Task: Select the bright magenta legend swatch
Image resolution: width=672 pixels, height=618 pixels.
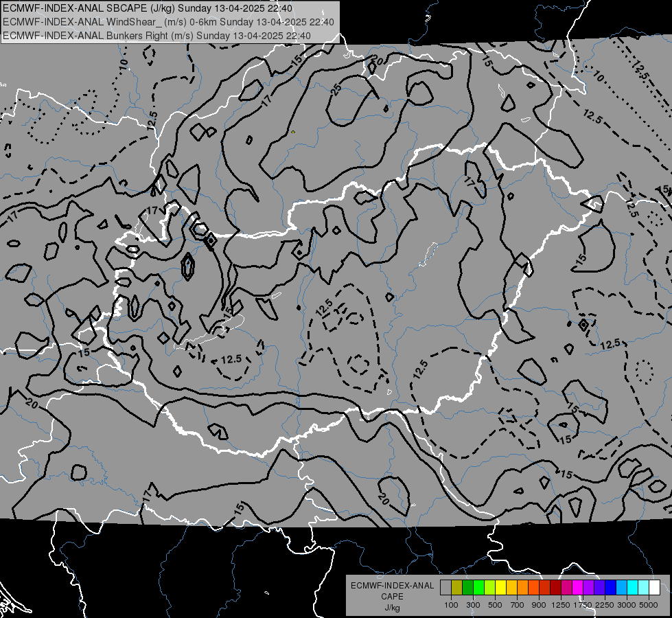Action: tap(578, 587)
